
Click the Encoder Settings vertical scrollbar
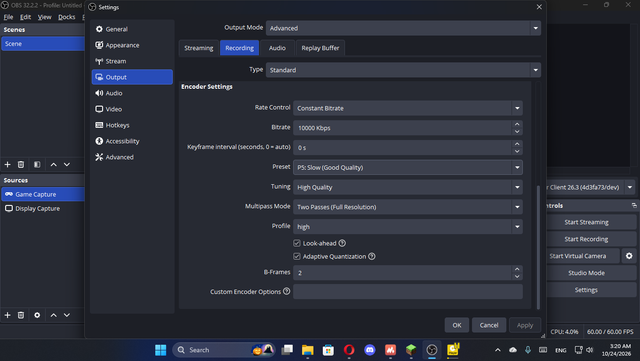pyautogui.click(x=538, y=247)
